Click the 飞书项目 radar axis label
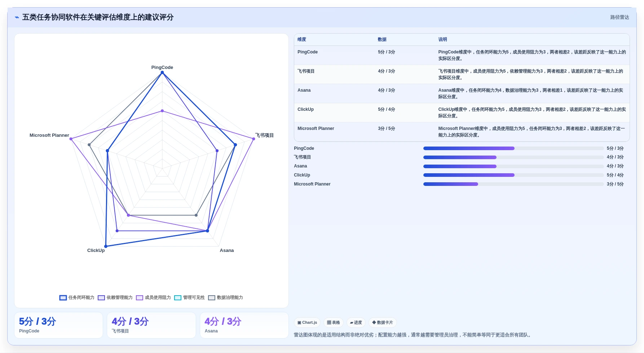 tap(264, 135)
